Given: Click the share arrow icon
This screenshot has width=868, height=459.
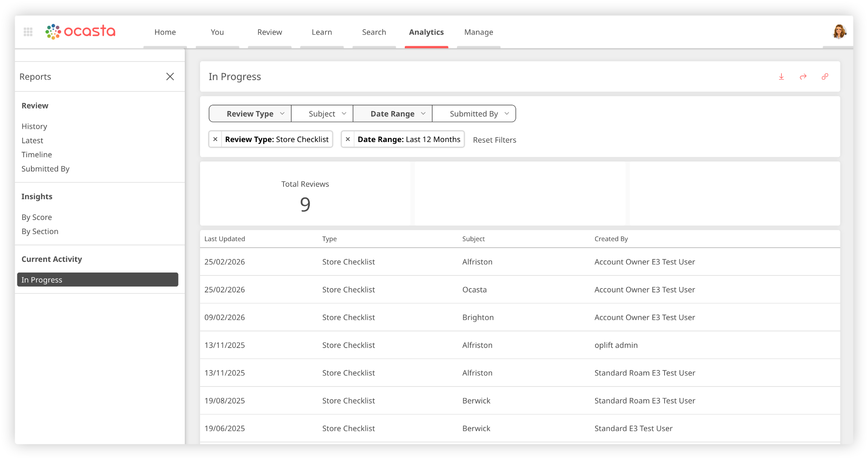Looking at the screenshot, I should pyautogui.click(x=803, y=77).
